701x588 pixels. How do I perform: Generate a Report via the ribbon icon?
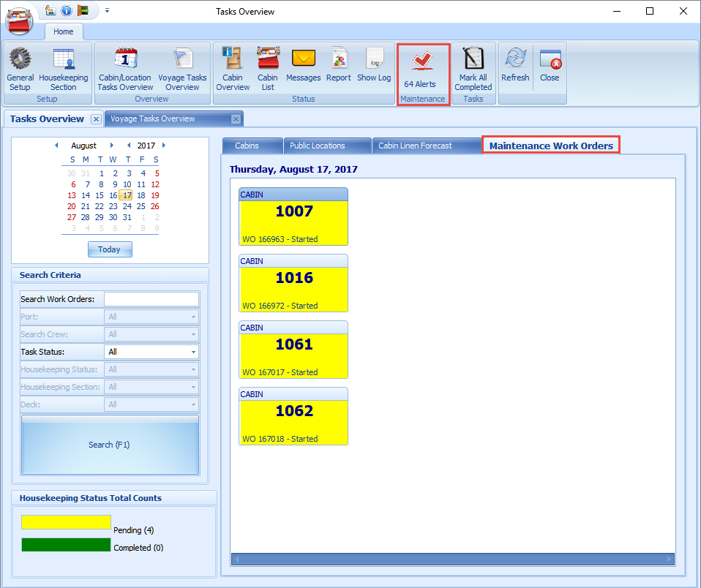[338, 66]
